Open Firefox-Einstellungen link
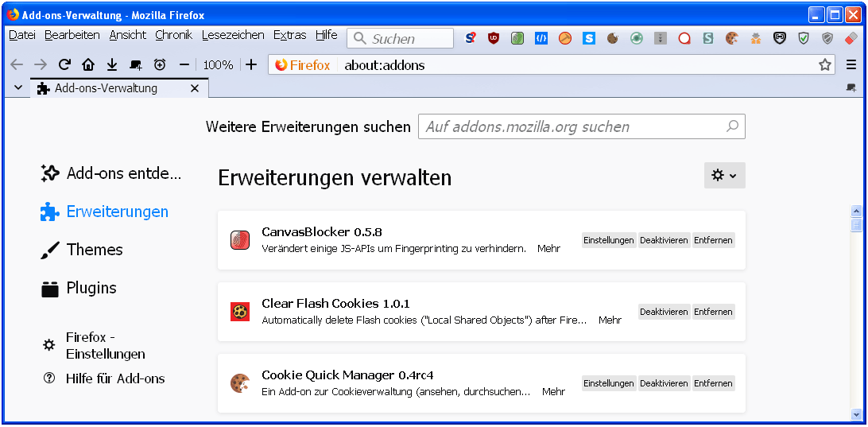The height and width of the screenshot is (427, 868). click(94, 346)
